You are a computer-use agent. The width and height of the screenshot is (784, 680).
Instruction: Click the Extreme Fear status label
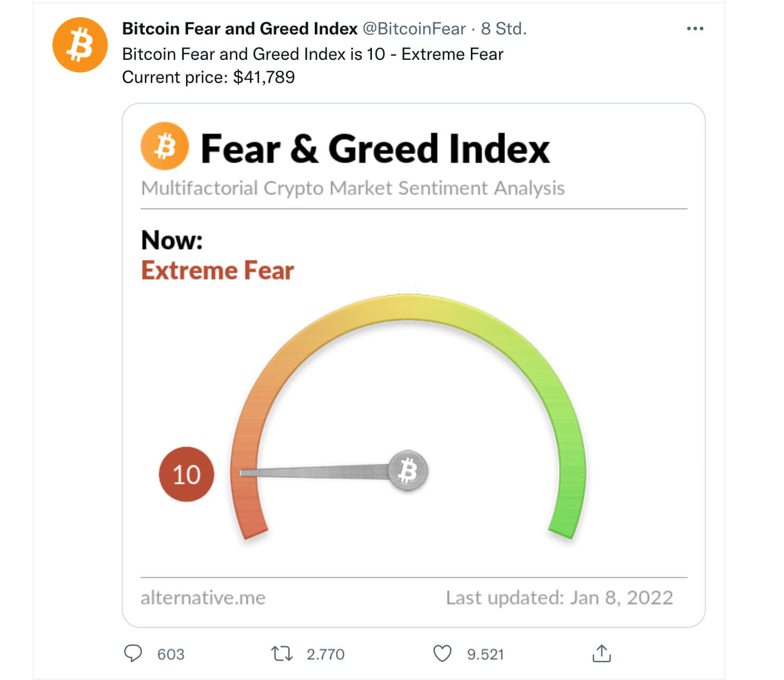point(217,270)
